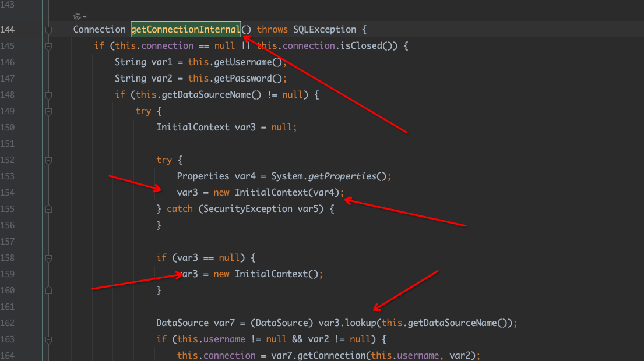The image size is (644, 361).
Task: Collapse the getConnectionInternal method at line 144
Action: (49, 30)
